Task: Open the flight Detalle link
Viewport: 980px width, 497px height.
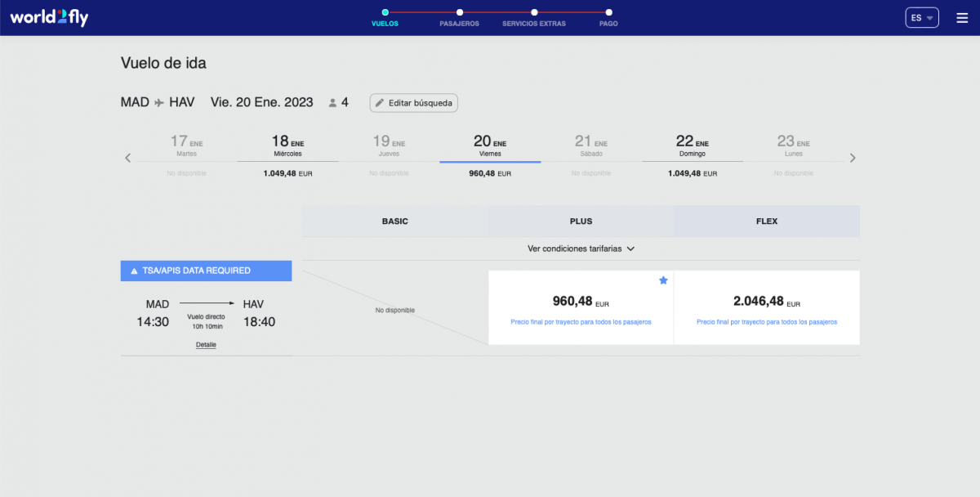Action: (206, 345)
